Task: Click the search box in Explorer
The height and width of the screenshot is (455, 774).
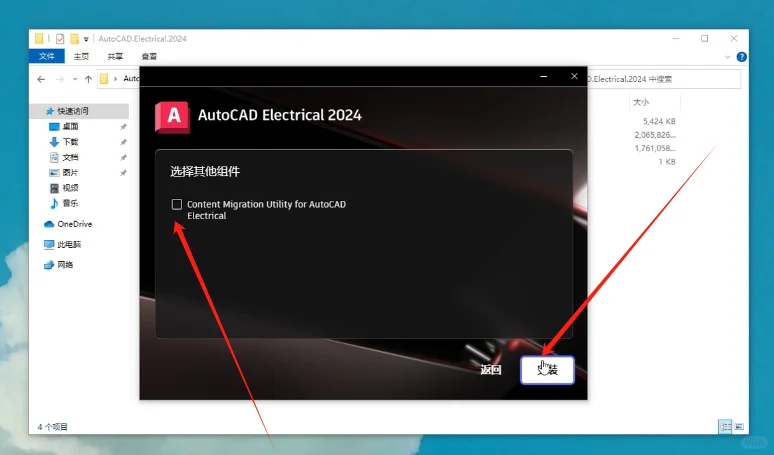Action: (x=664, y=79)
